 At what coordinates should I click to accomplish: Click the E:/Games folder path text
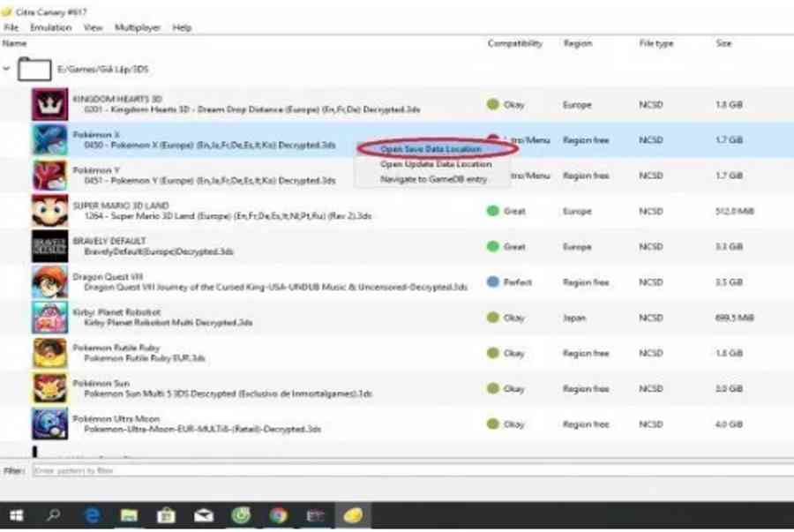(x=103, y=69)
